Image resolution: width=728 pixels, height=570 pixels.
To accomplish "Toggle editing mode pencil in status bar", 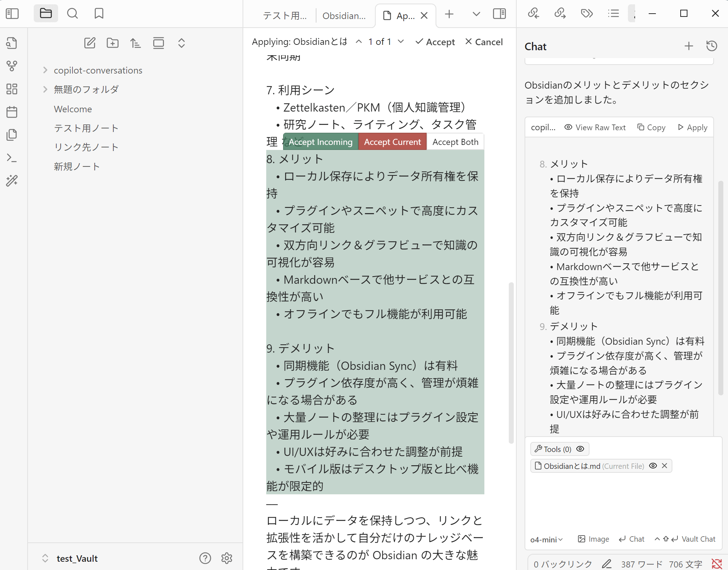I will coord(607,564).
